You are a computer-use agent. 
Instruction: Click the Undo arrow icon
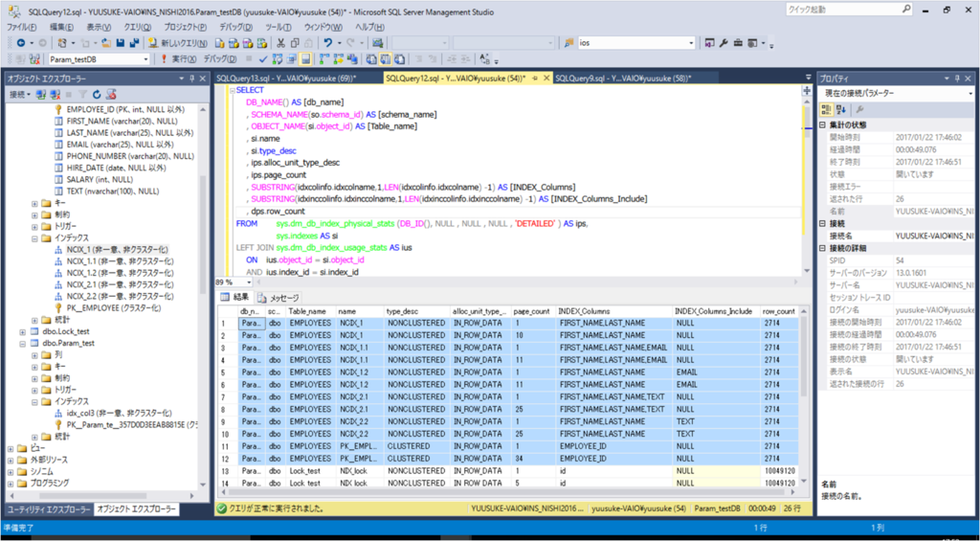[327, 42]
